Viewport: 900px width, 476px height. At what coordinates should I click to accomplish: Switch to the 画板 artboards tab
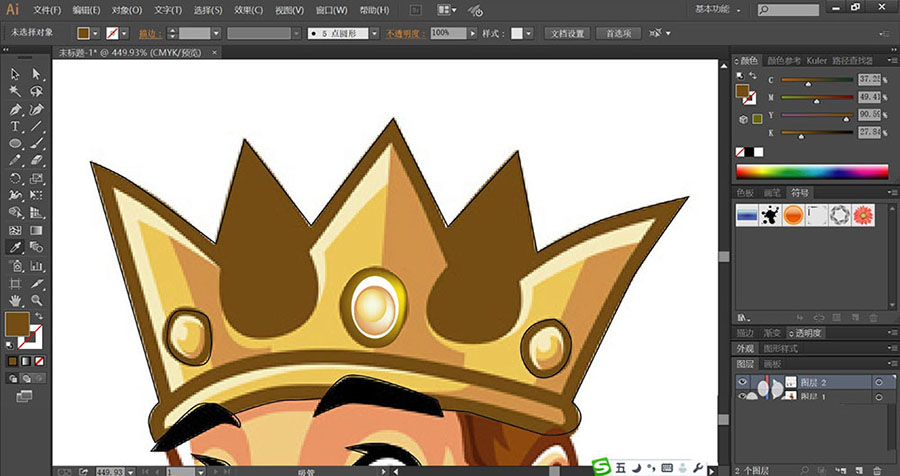tap(773, 364)
